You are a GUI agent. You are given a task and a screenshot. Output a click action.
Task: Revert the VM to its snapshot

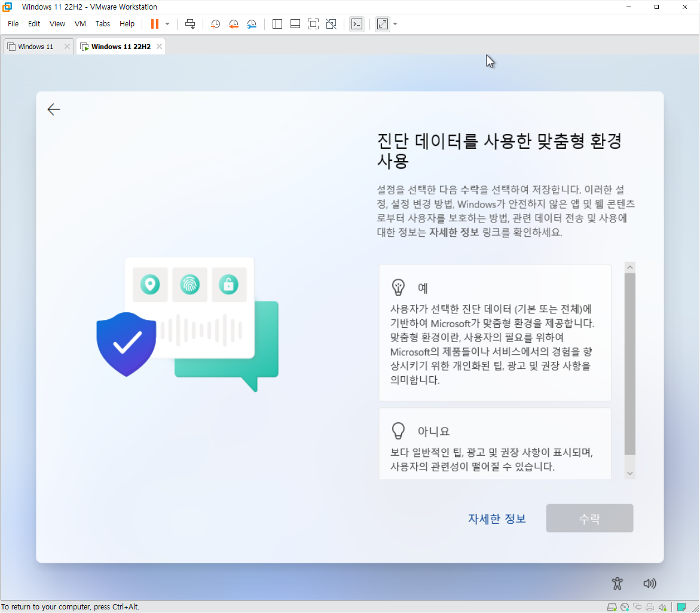[234, 24]
